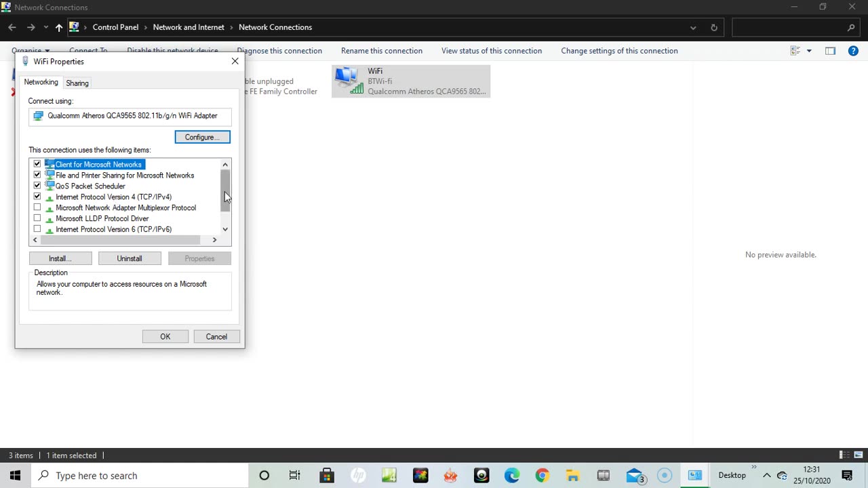Switch to the Sharing tab
868x488 pixels.
coord(77,83)
